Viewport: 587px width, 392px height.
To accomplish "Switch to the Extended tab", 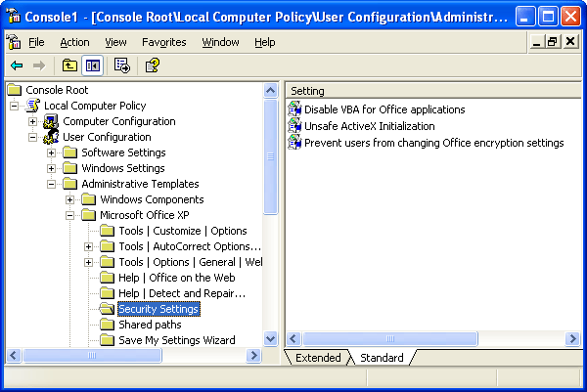I will point(318,358).
